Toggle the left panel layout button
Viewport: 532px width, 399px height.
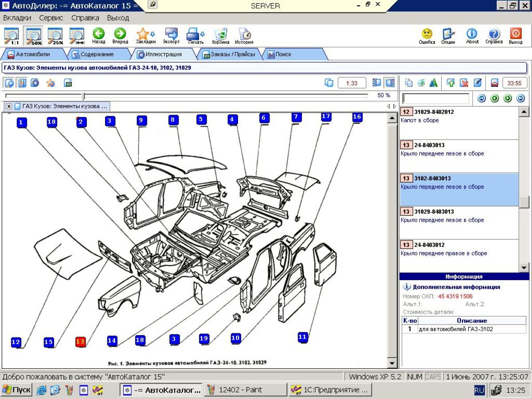tap(377, 83)
